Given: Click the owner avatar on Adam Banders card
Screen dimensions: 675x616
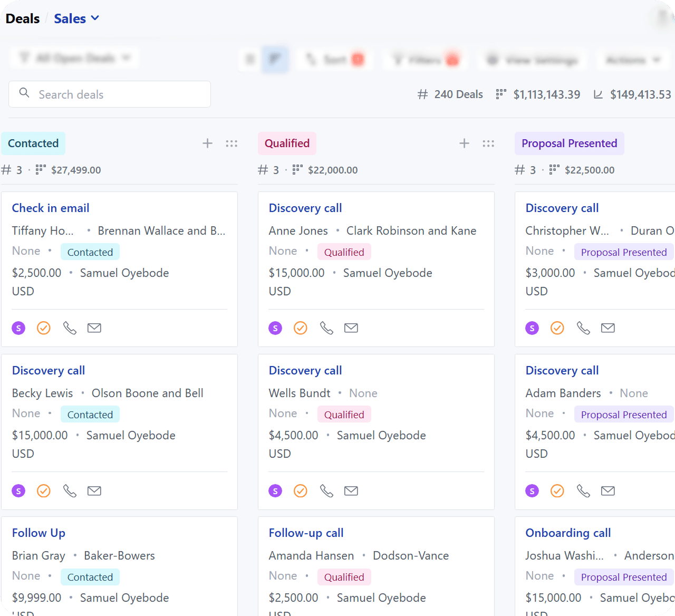Looking at the screenshot, I should [532, 491].
